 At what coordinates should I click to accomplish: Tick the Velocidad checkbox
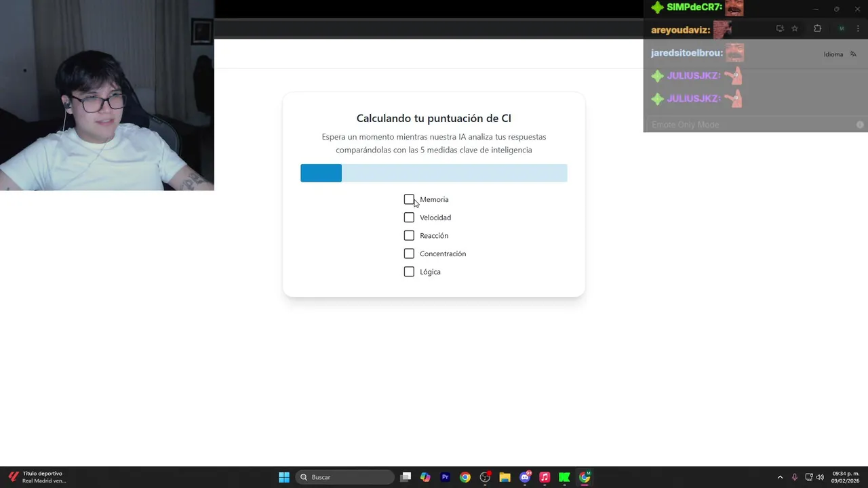click(x=409, y=218)
